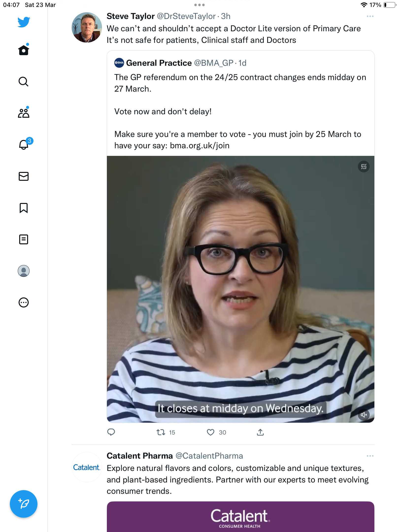
Task: Open options menu on Steve Taylor's tweet
Action: (370, 16)
